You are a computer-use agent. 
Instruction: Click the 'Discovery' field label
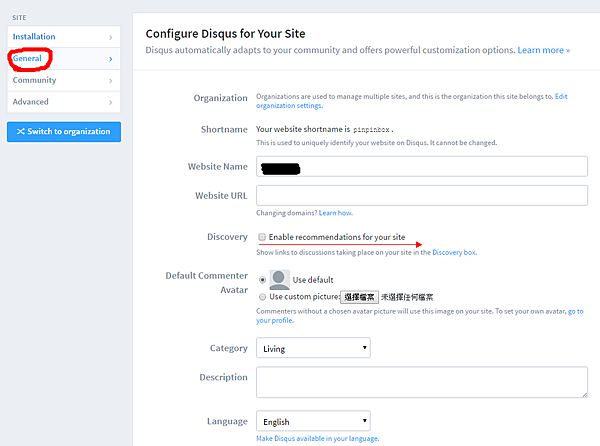[227, 237]
